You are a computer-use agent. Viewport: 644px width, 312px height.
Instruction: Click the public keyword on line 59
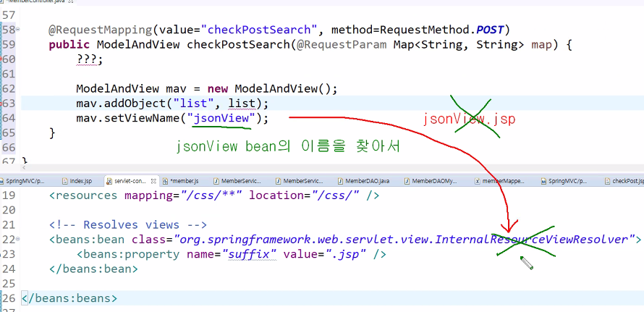[69, 44]
